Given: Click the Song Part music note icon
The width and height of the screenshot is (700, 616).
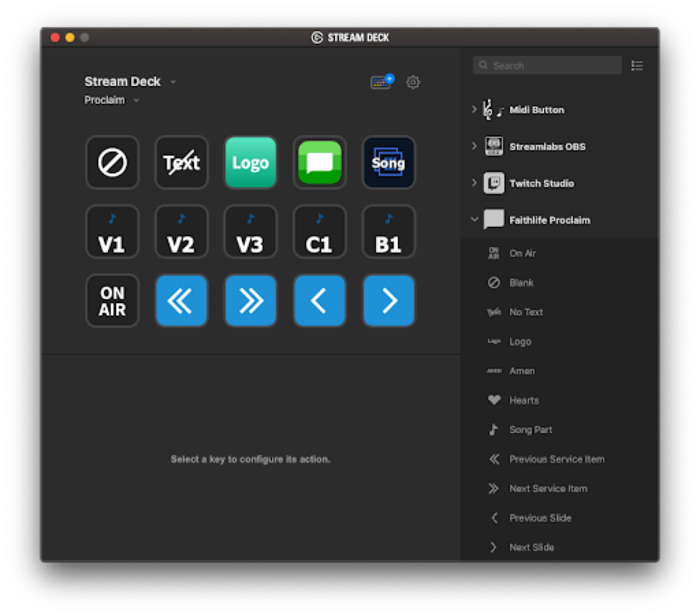Looking at the screenshot, I should (493, 429).
